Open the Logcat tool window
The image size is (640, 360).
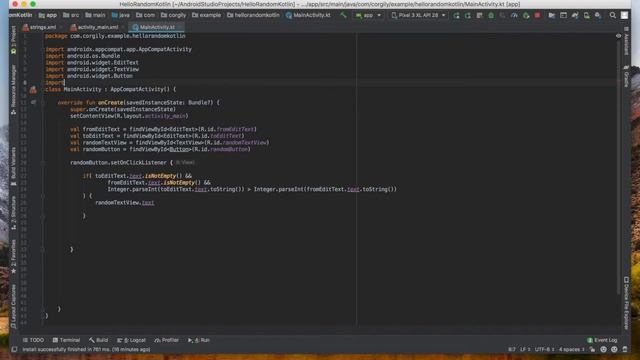pos(131,340)
